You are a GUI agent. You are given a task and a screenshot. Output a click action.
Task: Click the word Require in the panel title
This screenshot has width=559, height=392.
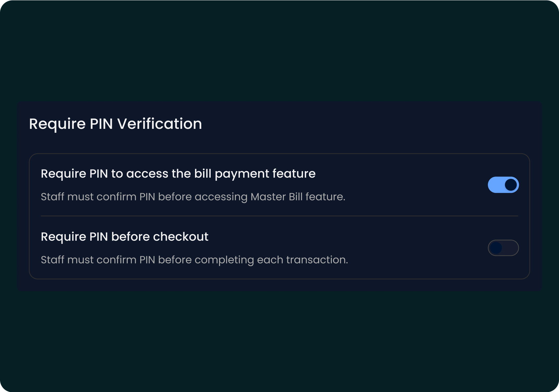click(57, 124)
